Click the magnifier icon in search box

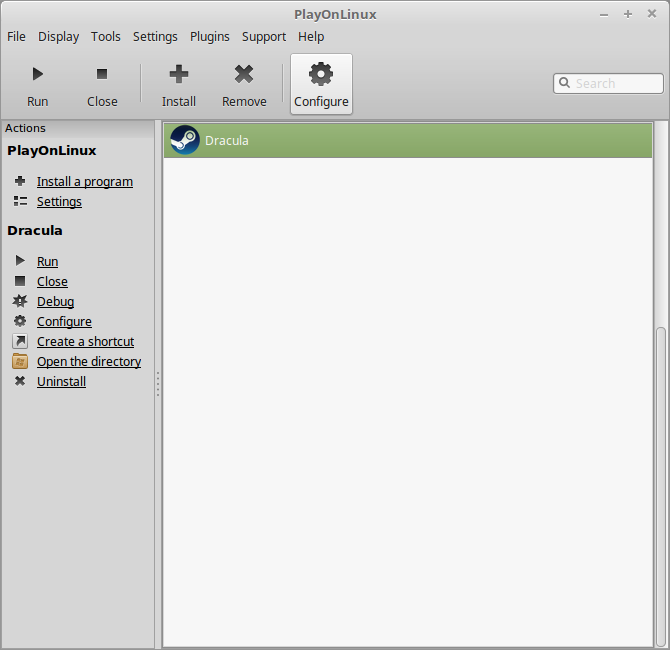click(x=564, y=82)
